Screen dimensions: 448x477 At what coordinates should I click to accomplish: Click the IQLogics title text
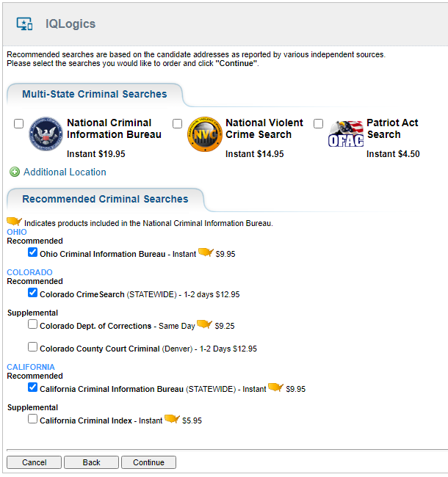tap(71, 23)
